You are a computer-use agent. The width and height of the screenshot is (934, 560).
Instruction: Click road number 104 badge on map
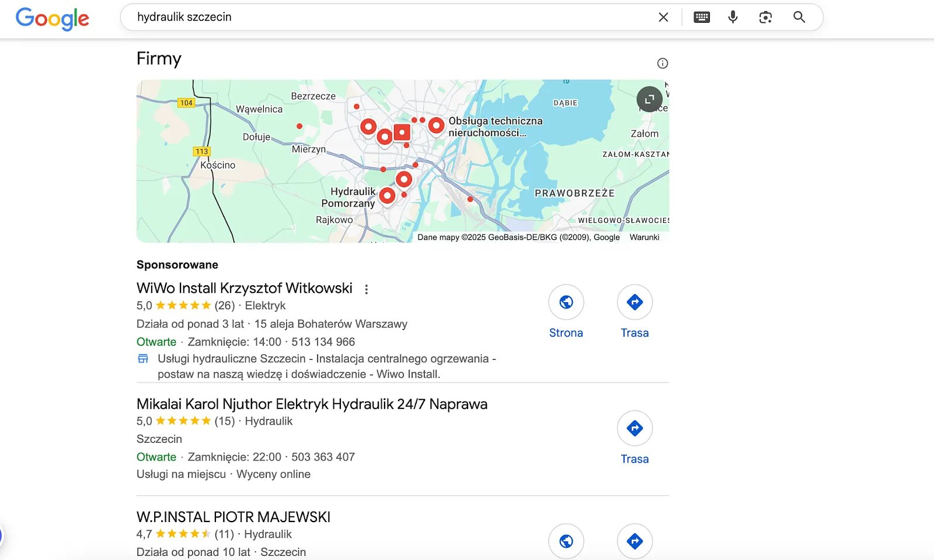coord(186,103)
